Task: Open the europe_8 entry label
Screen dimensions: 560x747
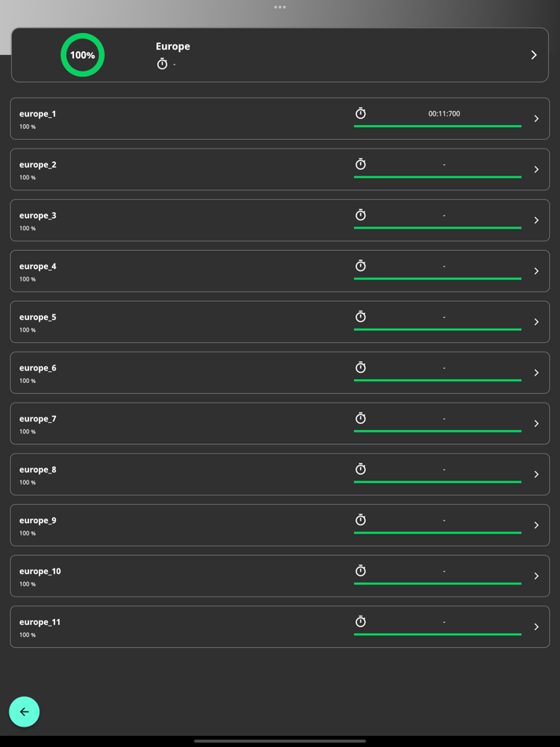Action: point(38,469)
